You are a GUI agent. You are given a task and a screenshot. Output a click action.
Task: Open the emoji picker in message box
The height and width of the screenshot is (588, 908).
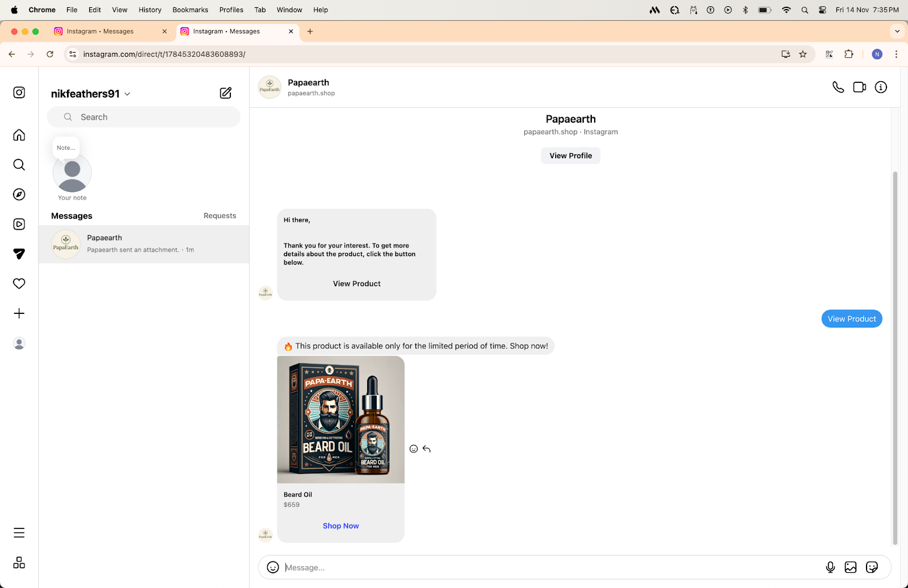coord(273,567)
